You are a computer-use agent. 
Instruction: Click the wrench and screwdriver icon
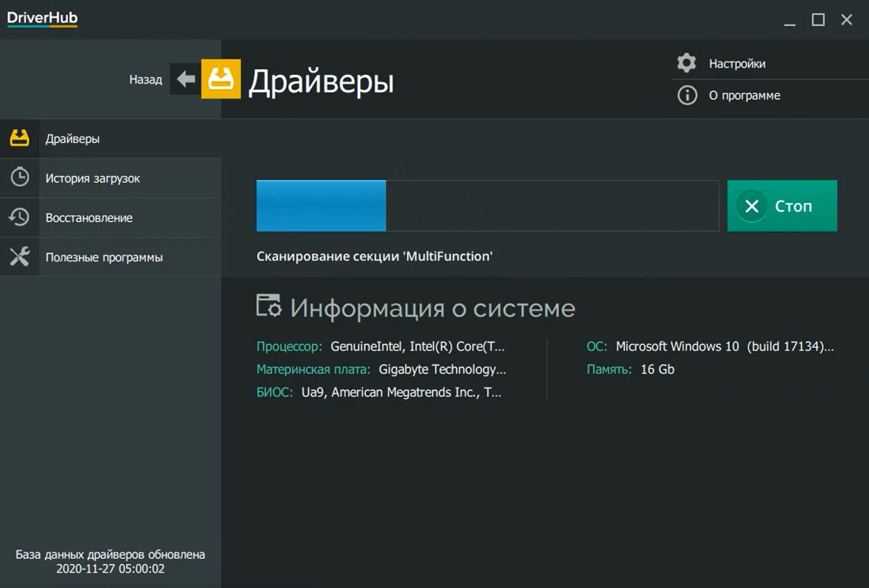click(20, 256)
